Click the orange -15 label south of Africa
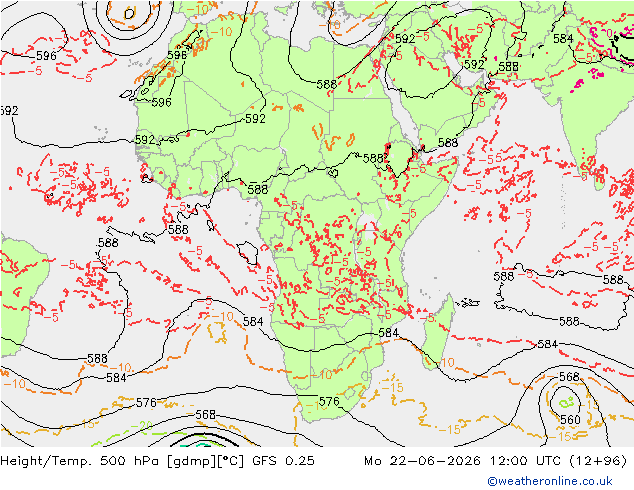 pyautogui.click(x=392, y=388)
